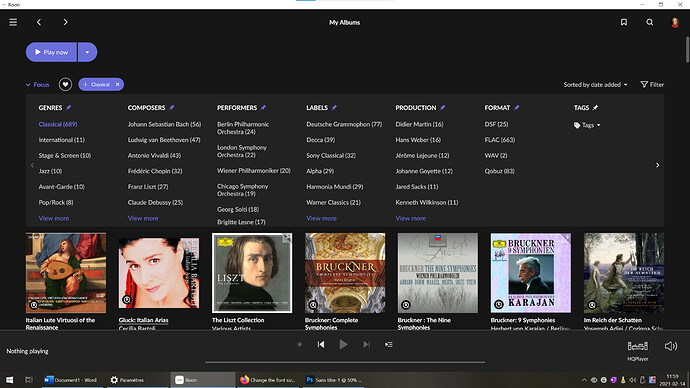The width and height of the screenshot is (690, 388).
Task: Open search with the magnifier icon
Action: point(650,22)
